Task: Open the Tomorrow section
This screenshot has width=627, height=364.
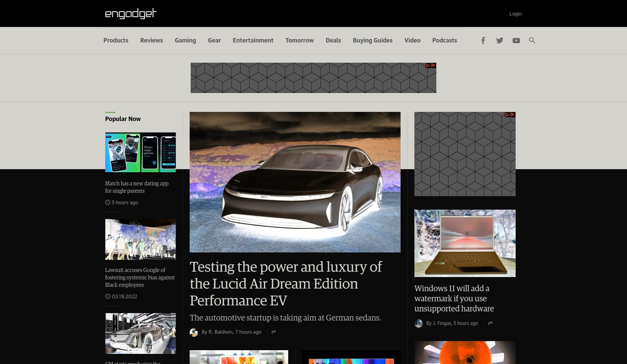Action: [x=300, y=40]
